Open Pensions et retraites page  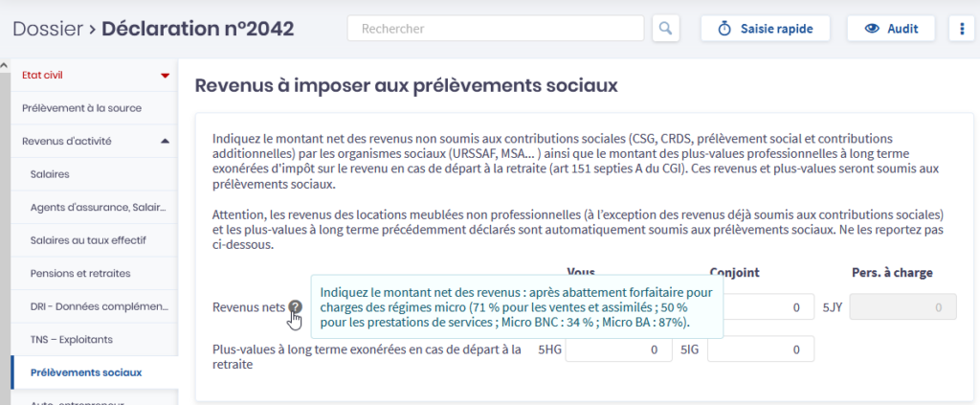tap(80, 273)
